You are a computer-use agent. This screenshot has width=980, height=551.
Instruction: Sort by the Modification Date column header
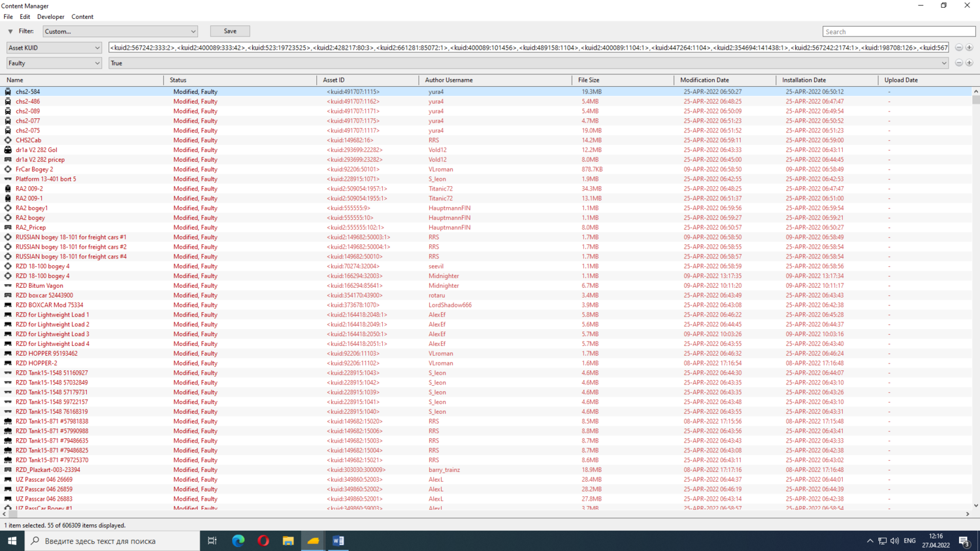725,80
